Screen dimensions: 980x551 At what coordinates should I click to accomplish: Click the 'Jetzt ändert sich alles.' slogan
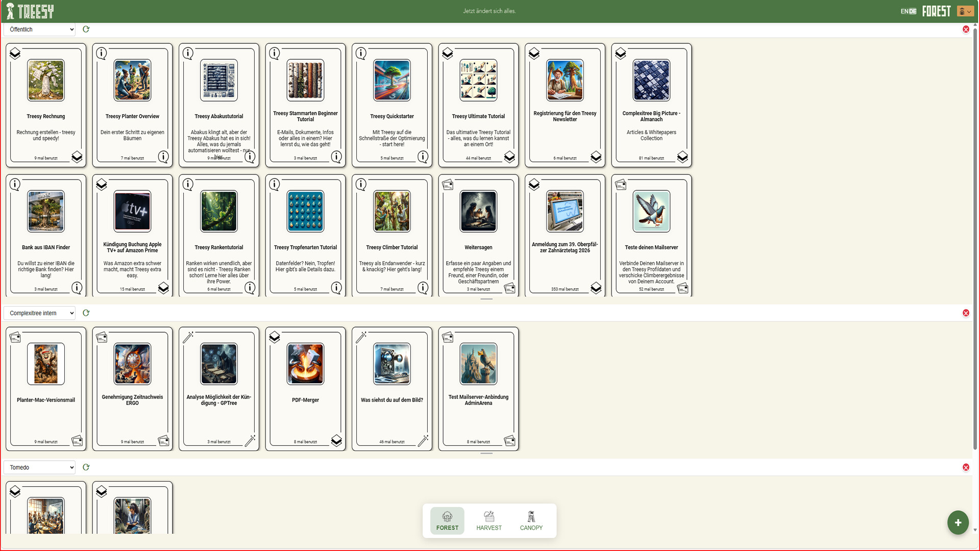(x=489, y=11)
